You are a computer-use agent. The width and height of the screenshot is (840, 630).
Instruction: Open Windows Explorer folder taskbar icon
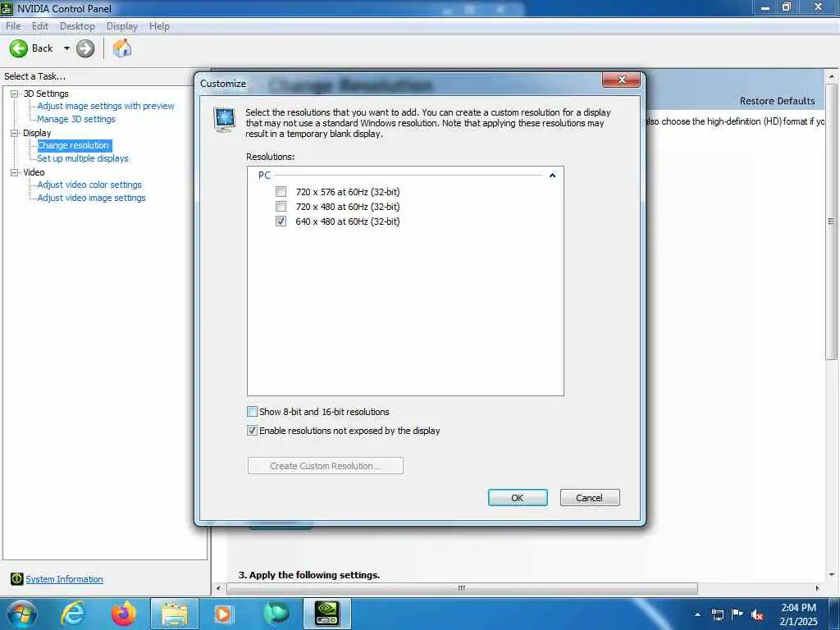pyautogui.click(x=175, y=614)
